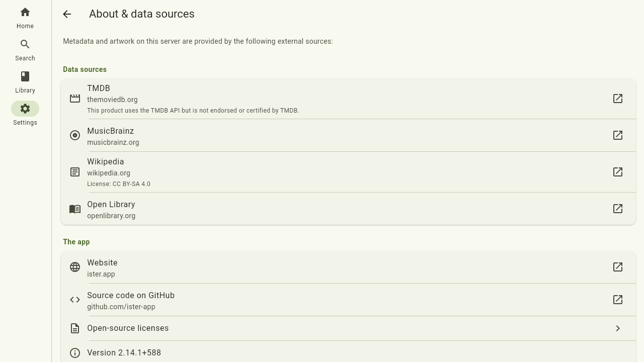This screenshot has height=362, width=644.
Task: Select the MusicBrainz title
Action: click(x=110, y=131)
